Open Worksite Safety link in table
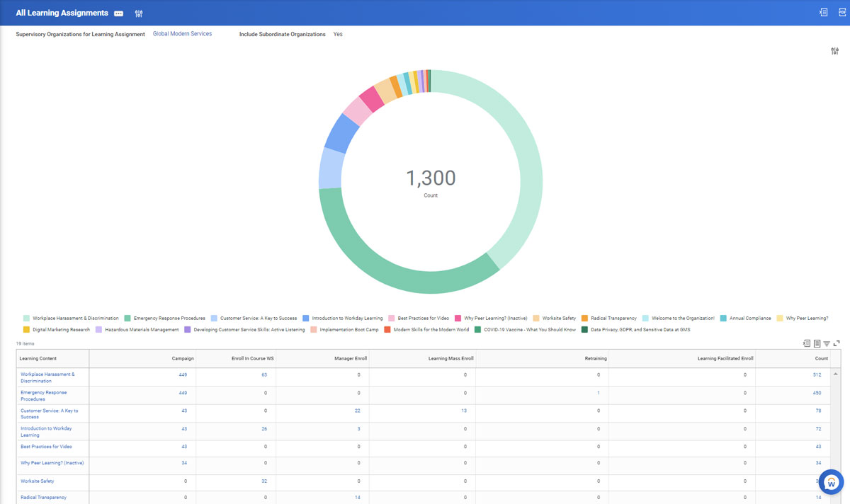 point(37,481)
